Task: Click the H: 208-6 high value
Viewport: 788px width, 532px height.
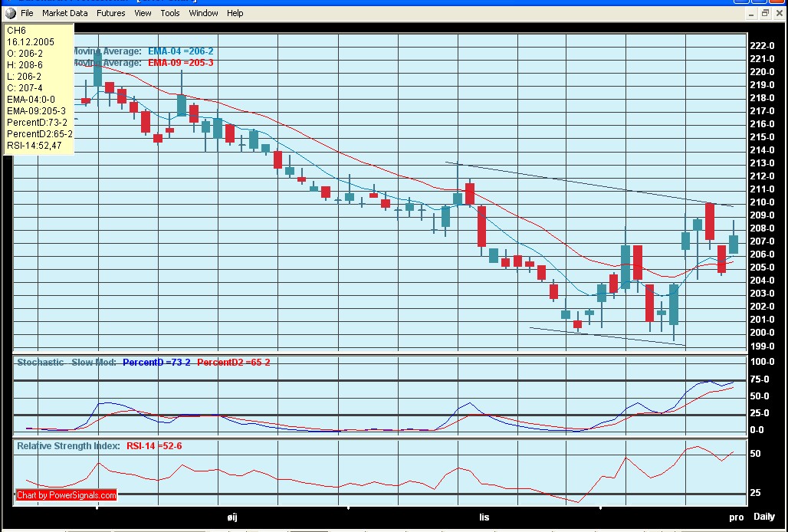Action: tap(25, 65)
